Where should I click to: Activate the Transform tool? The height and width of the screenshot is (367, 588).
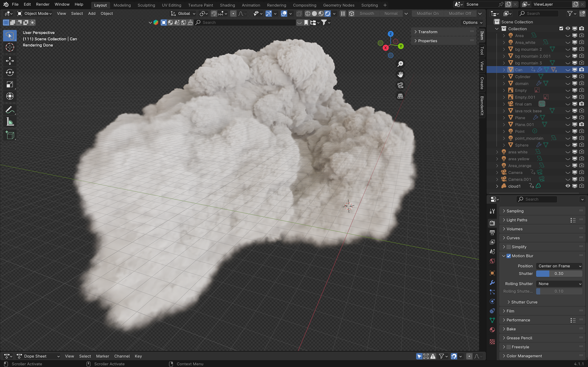pyautogui.click(x=10, y=96)
